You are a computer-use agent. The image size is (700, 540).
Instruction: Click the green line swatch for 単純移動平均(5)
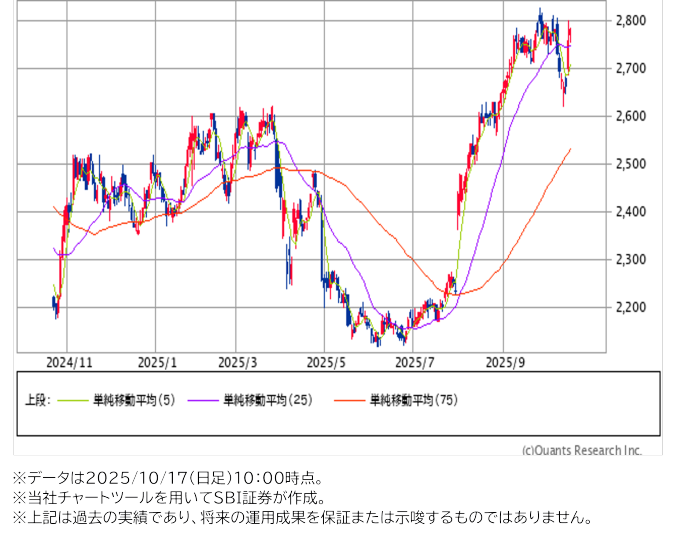[x=73, y=400]
